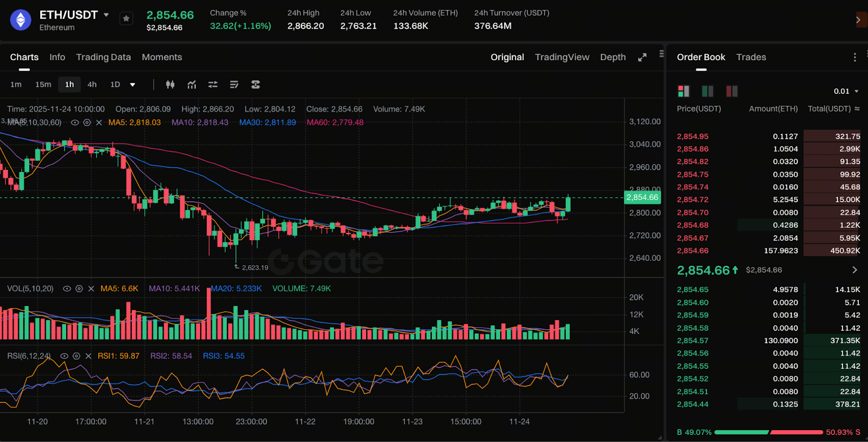Image resolution: width=868 pixels, height=442 pixels.
Task: Click the Total(USDT) column header
Action: point(829,109)
